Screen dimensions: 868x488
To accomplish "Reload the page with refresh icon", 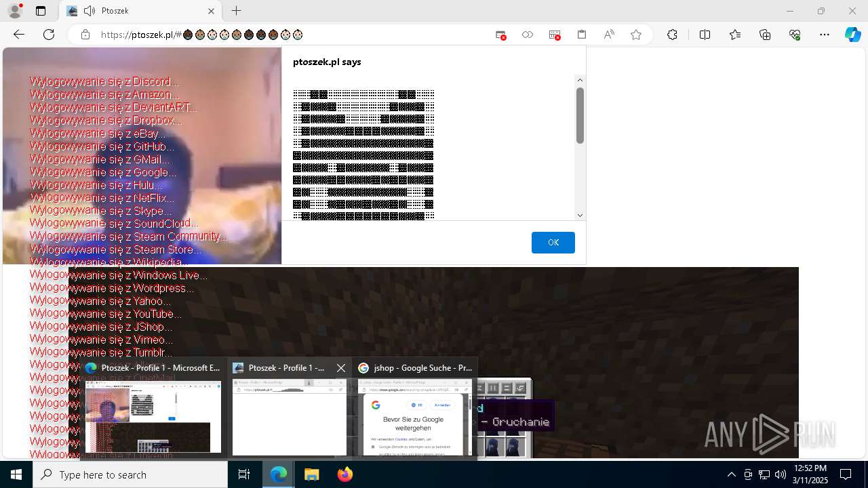I will tap(49, 35).
